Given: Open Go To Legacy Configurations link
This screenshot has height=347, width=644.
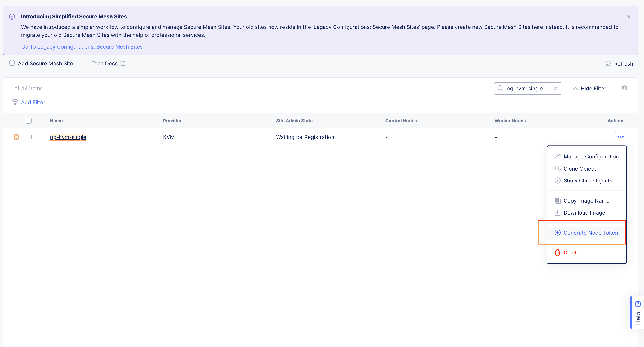Looking at the screenshot, I should tap(82, 47).
